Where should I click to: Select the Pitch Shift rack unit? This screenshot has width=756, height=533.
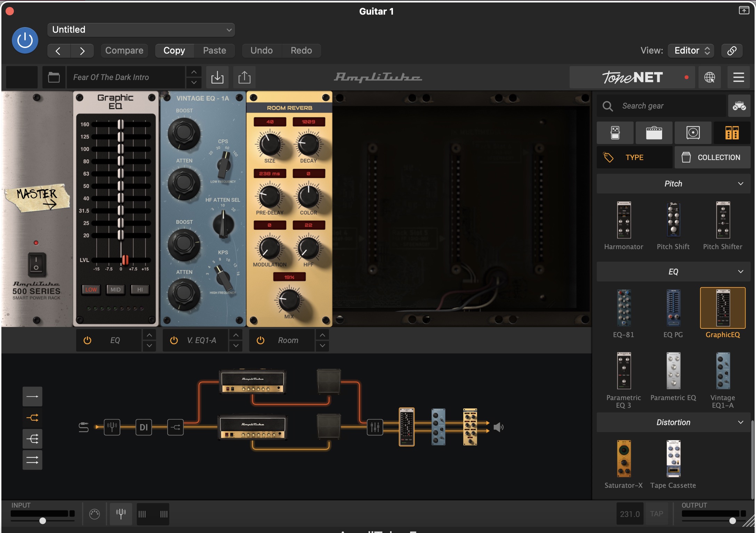tap(673, 225)
